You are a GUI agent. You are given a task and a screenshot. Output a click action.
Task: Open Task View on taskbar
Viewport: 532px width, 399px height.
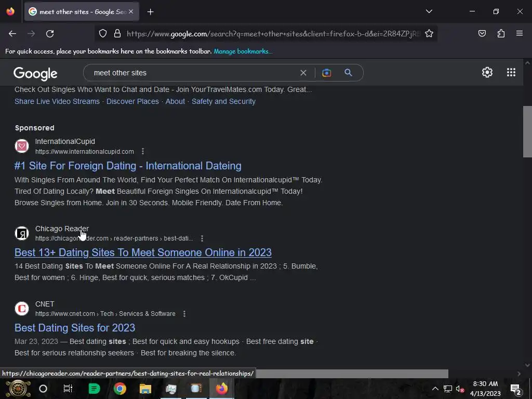(68, 389)
